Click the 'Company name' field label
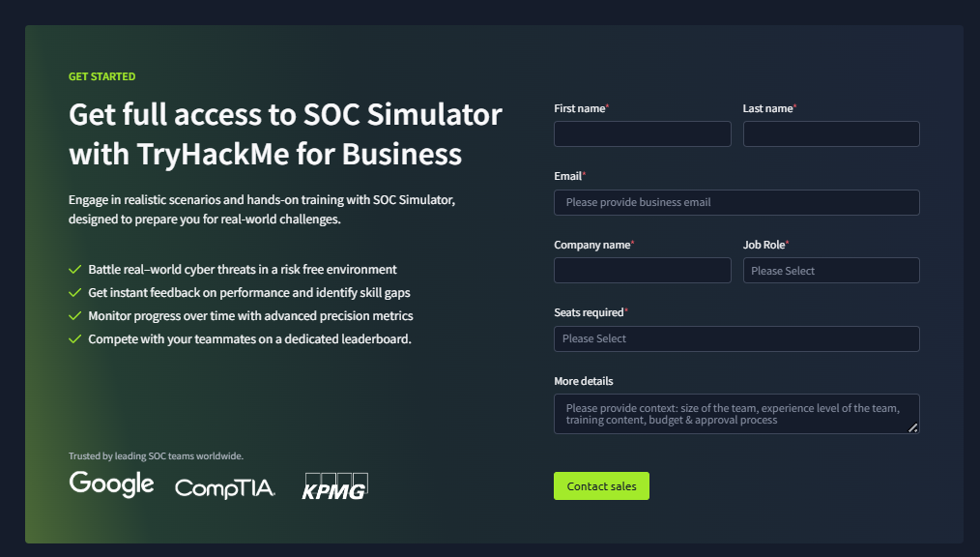 coord(593,245)
